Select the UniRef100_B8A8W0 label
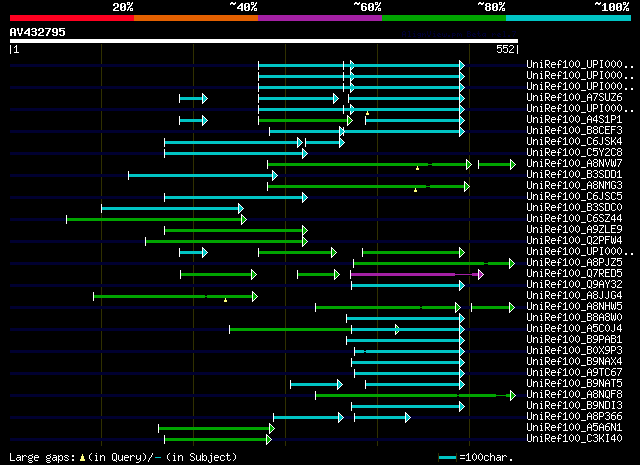 tap(574, 318)
